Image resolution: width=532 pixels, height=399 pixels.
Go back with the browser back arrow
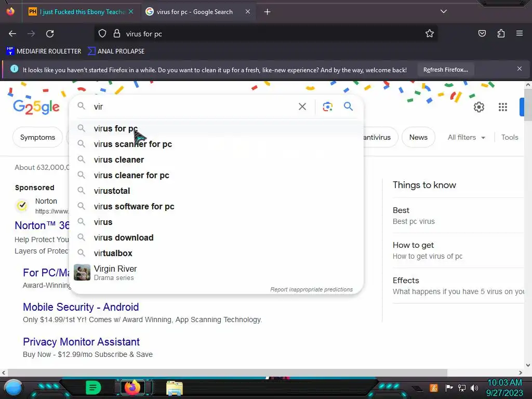(x=12, y=34)
